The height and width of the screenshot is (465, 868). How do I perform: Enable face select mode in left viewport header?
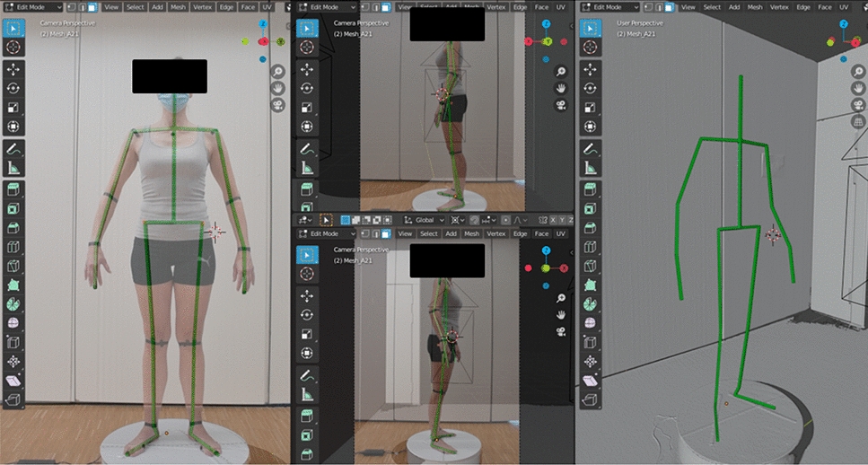92,6
